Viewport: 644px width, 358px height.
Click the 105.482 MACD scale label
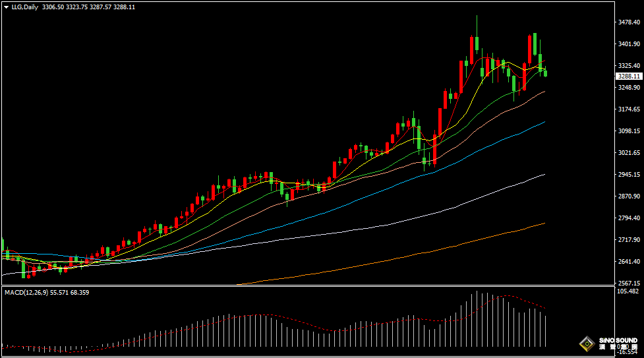(628, 291)
